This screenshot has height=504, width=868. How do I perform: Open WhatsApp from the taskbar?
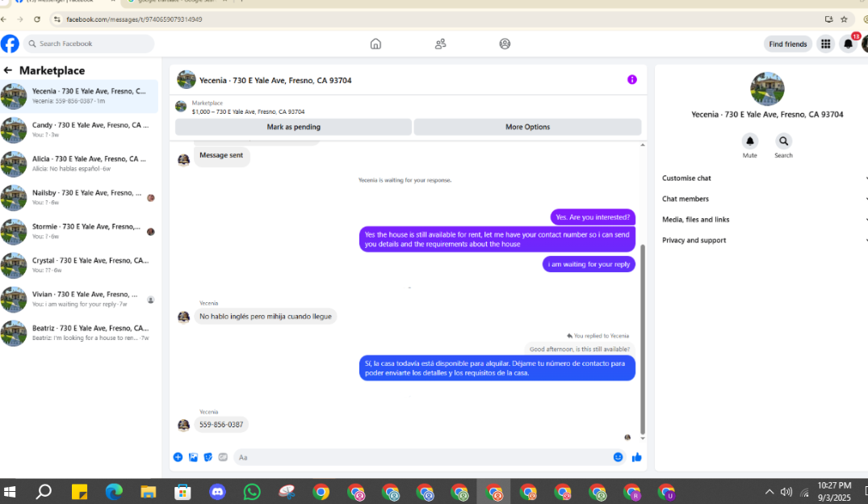tap(252, 492)
